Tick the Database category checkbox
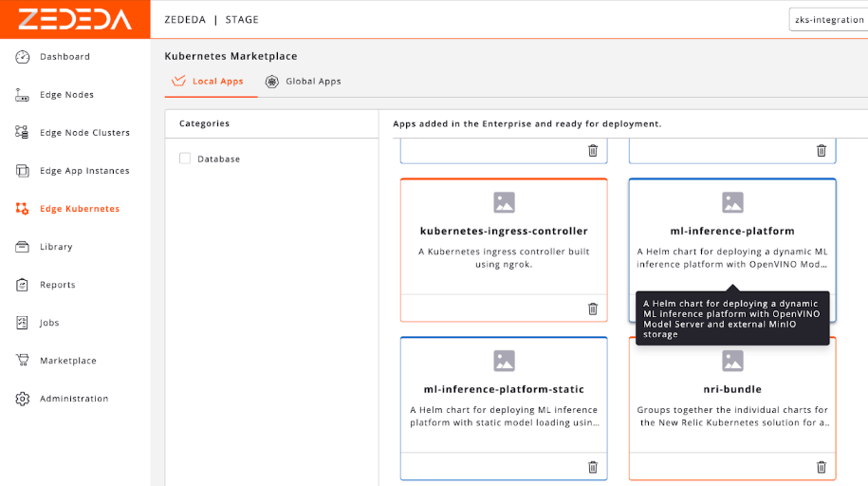The image size is (868, 486). pos(185,159)
